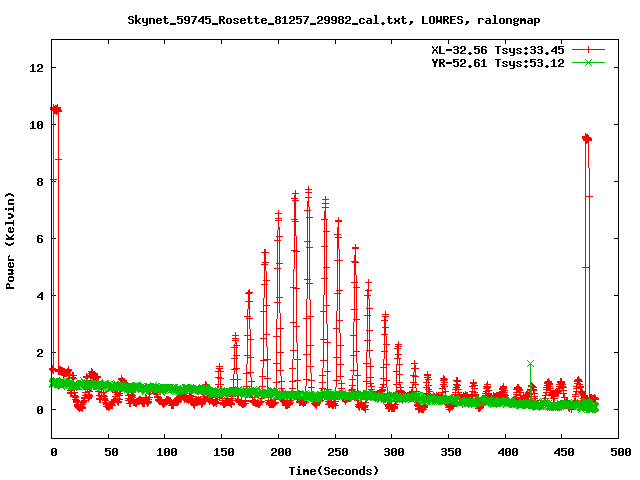Click the y-axis tick label 2

[x=40, y=353]
